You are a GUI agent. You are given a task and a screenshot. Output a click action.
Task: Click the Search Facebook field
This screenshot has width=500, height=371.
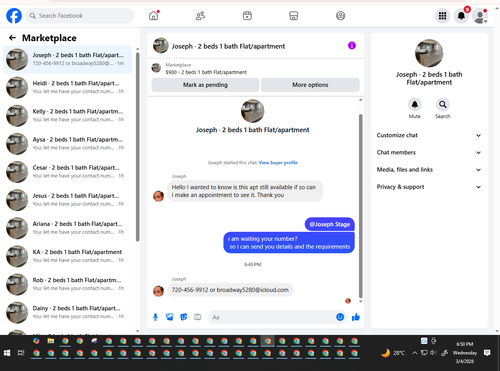click(80, 16)
